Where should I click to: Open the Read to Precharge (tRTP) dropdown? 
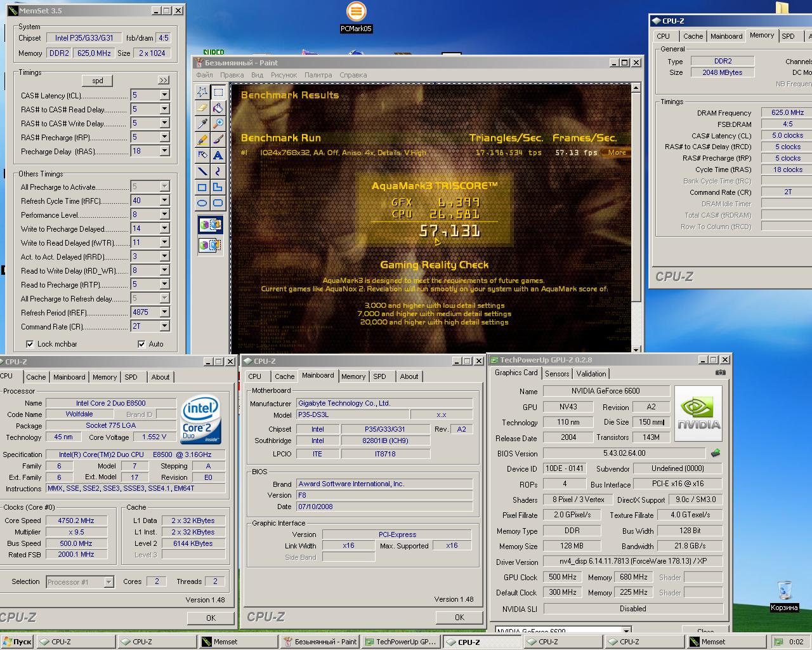coord(164,284)
